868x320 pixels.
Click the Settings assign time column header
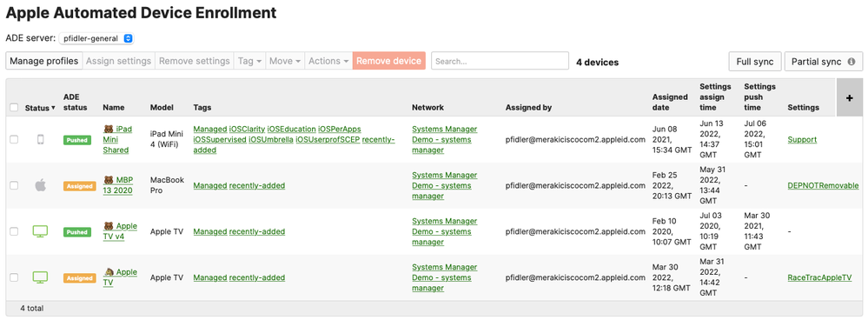(715, 97)
